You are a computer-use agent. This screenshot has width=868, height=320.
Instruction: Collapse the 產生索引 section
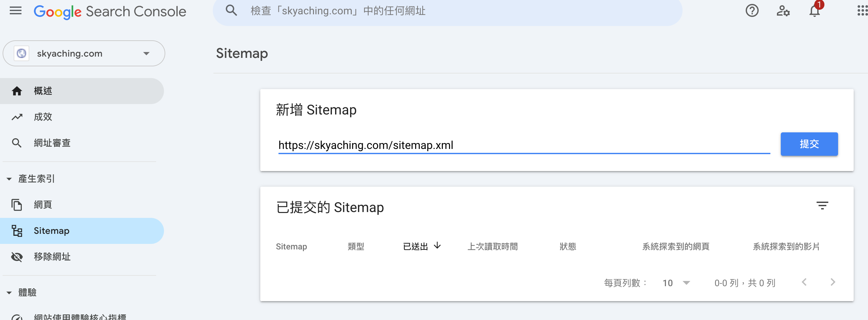point(9,179)
